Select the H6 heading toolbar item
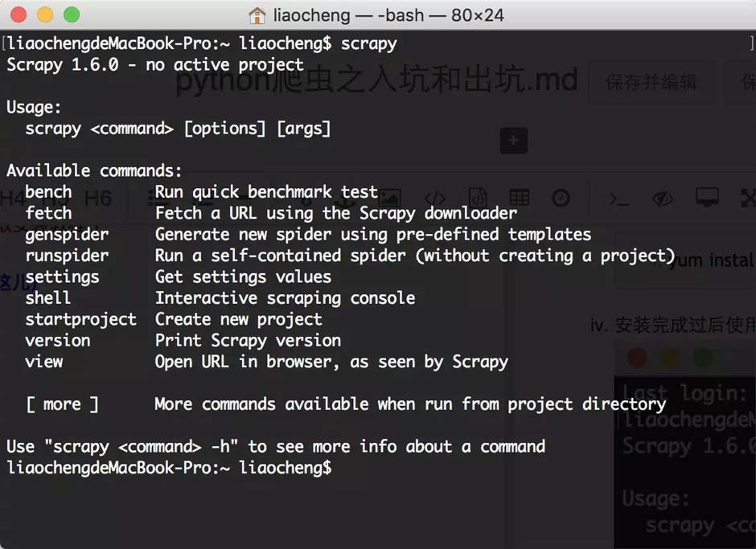 coord(98,199)
